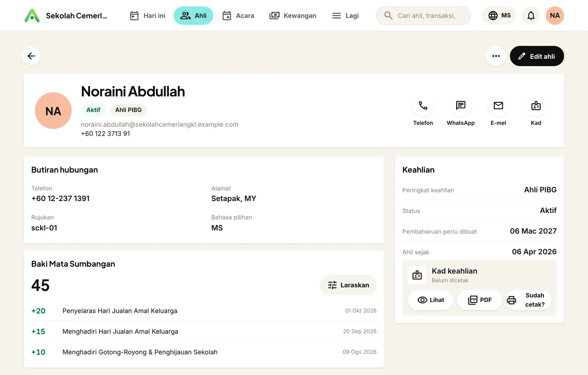Image resolution: width=588 pixels, height=375 pixels.
Task: Click the Setapak, MY address value
Action: point(234,198)
